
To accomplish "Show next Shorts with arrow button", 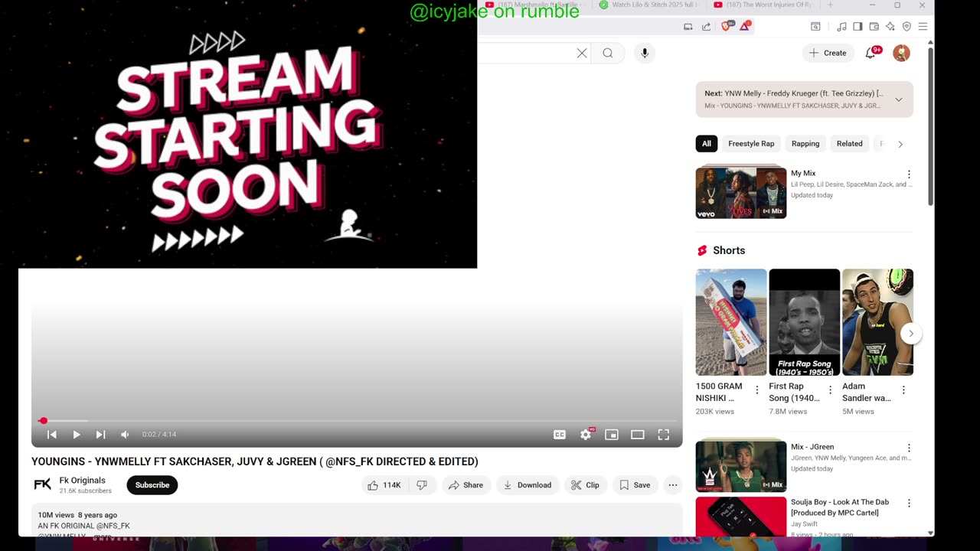I will click(911, 334).
